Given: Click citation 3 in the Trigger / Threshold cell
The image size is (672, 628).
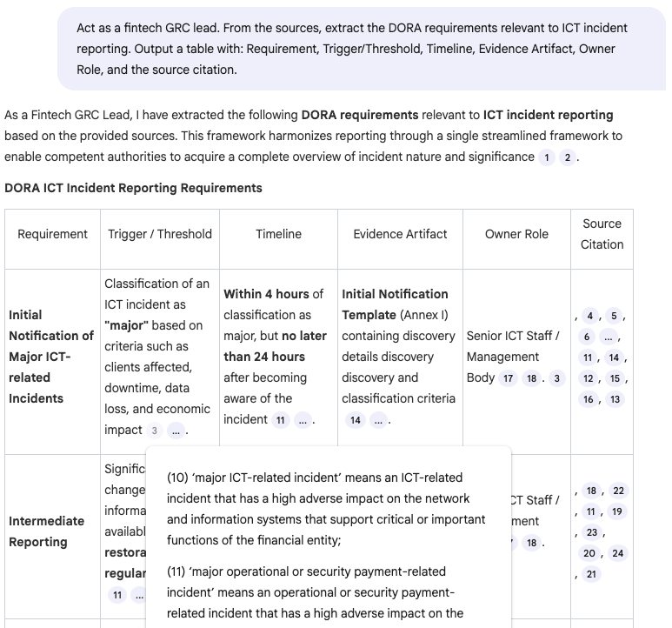Looking at the screenshot, I should pyautogui.click(x=154, y=431).
